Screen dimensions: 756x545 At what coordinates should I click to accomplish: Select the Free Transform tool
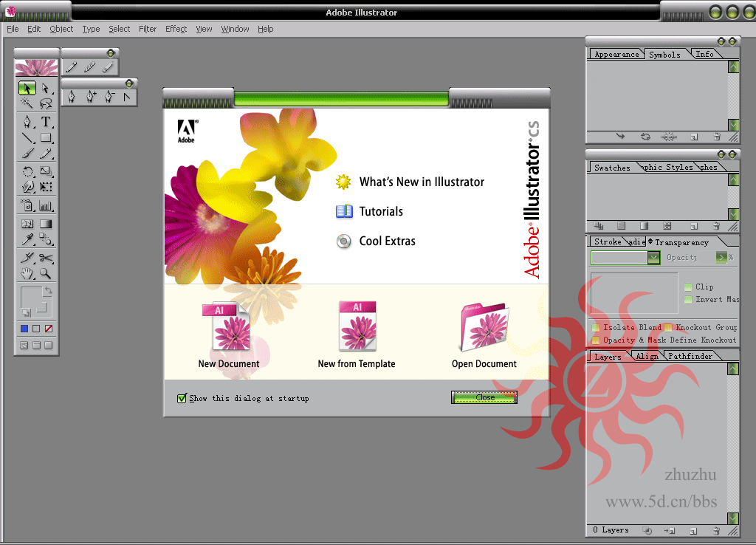pos(45,187)
